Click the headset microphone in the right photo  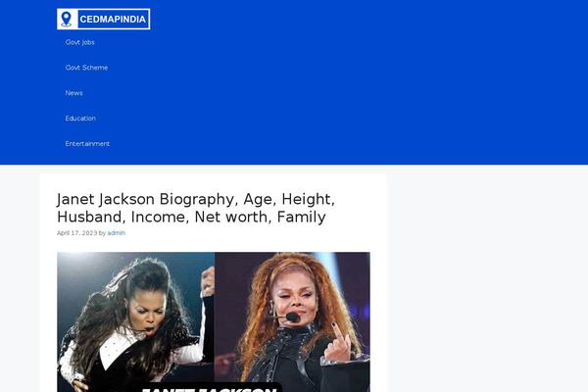coord(292,318)
